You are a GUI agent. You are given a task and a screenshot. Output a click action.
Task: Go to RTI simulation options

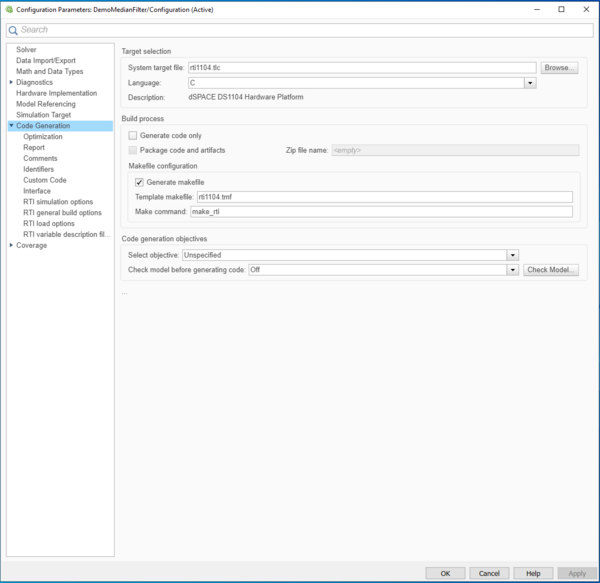pos(58,202)
